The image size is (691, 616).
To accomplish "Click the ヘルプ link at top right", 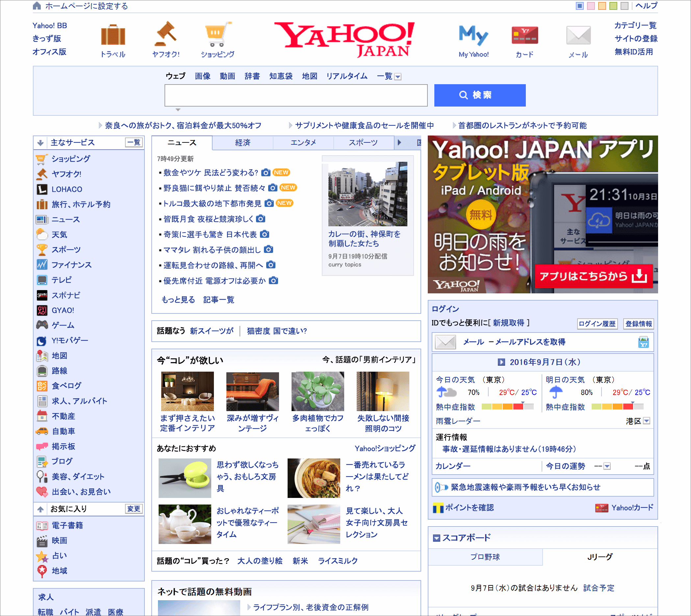I will [646, 5].
